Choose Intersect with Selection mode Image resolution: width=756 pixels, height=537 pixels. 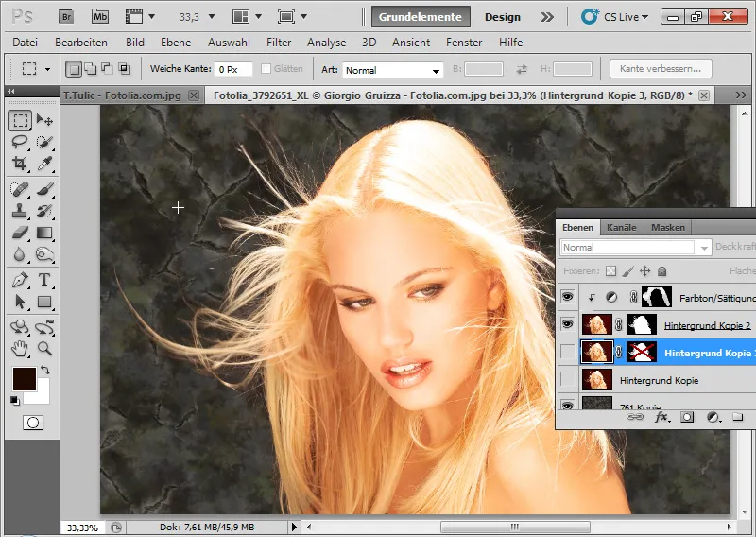point(125,68)
